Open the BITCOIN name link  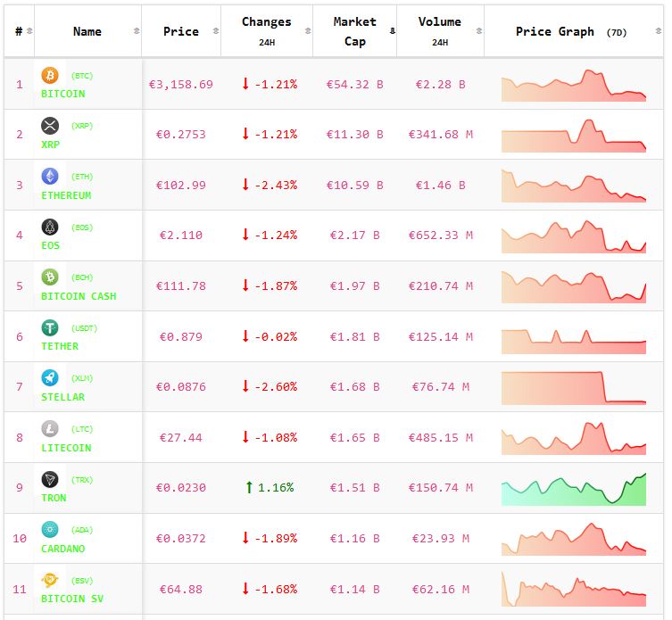[63, 94]
